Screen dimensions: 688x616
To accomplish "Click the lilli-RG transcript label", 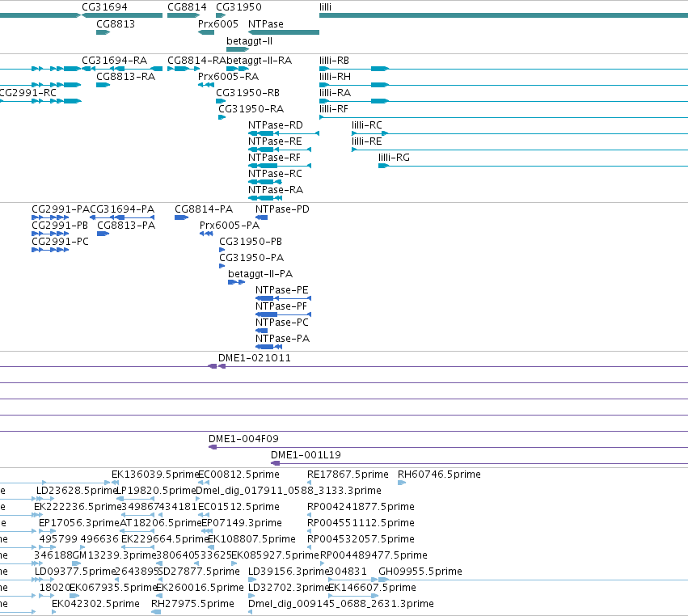I will [x=394, y=158].
